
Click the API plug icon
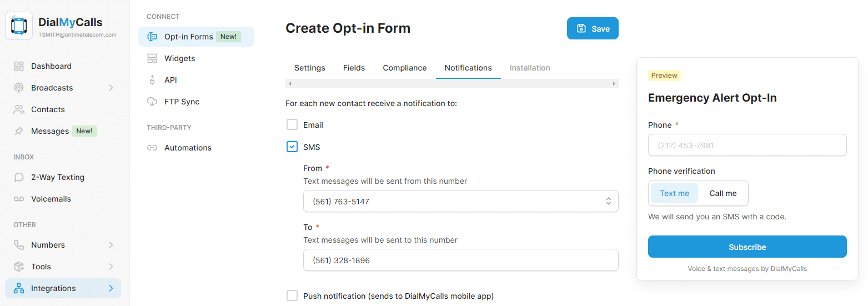click(x=152, y=80)
